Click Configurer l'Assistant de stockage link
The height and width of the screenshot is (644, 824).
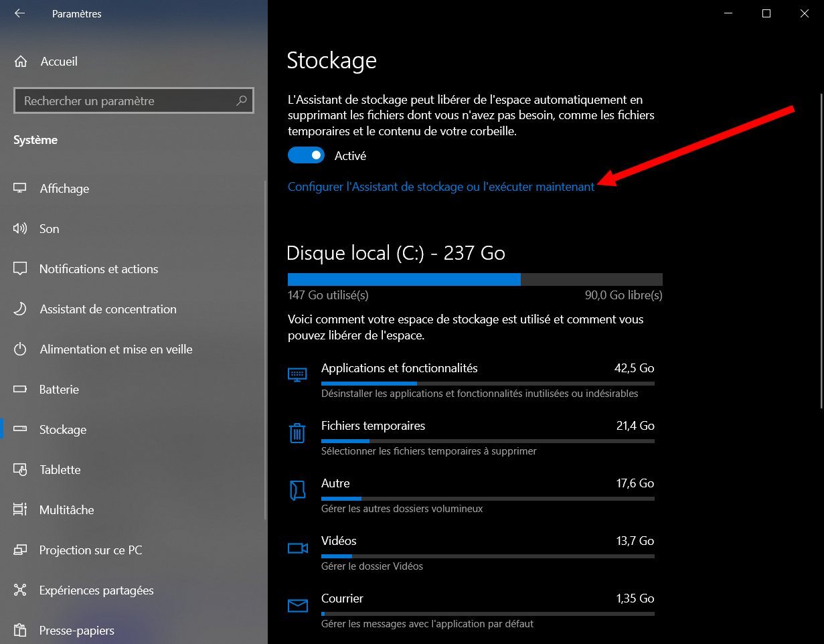coord(441,187)
